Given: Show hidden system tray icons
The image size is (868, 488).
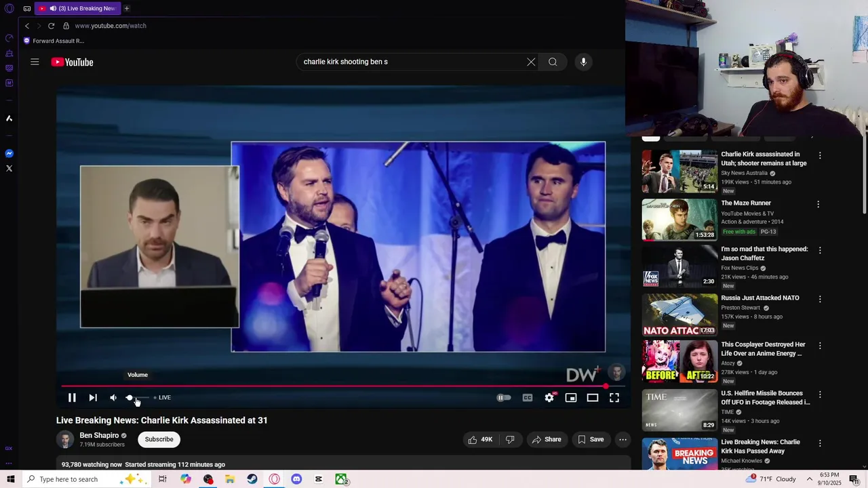Looking at the screenshot, I should coord(810,479).
